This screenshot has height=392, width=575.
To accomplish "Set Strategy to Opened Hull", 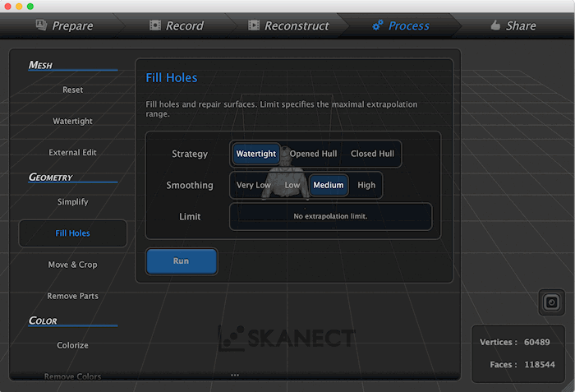I will [x=313, y=154].
